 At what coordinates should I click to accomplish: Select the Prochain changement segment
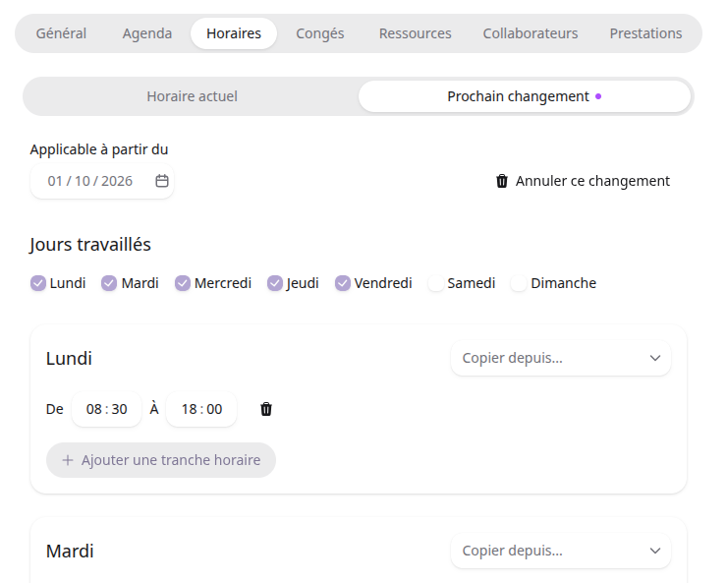[x=525, y=96]
